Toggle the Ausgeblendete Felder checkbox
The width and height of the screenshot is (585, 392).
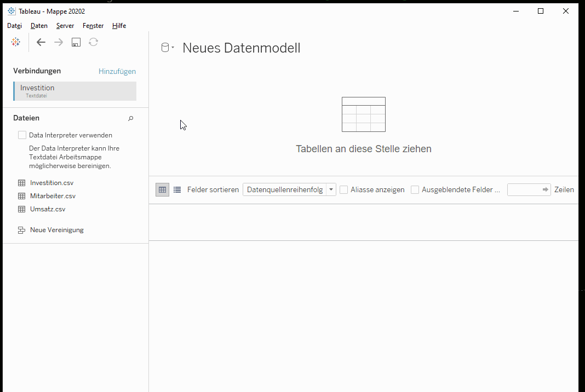(415, 189)
